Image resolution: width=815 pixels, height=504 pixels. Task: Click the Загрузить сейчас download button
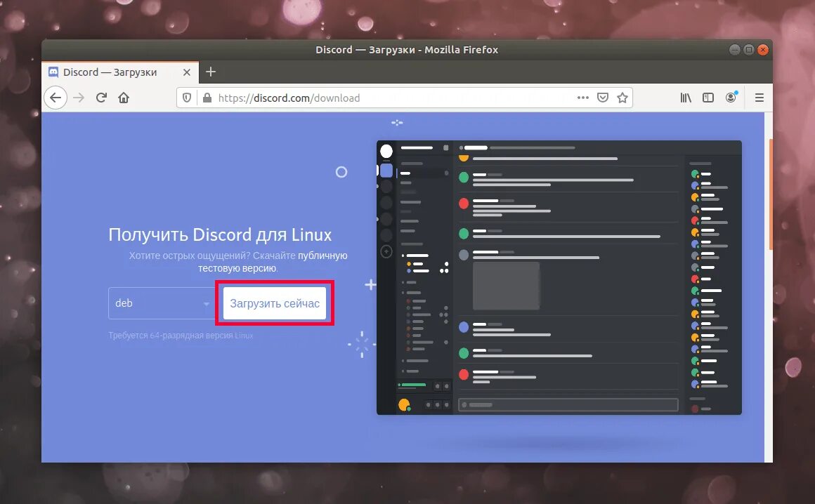point(275,303)
